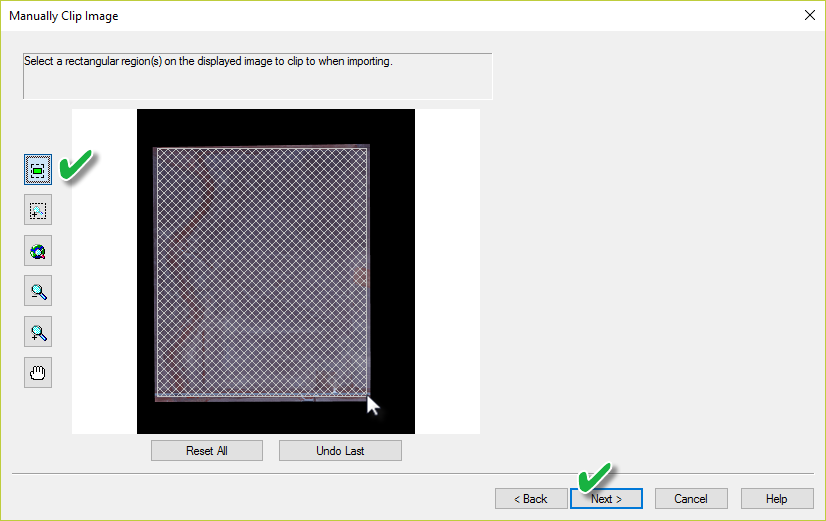Go back with the Back button
The width and height of the screenshot is (826, 521).
[x=531, y=499]
